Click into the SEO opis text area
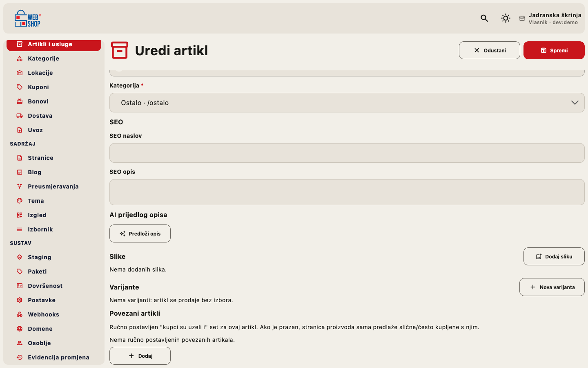Viewport: 588px width, 368px height. click(x=347, y=192)
